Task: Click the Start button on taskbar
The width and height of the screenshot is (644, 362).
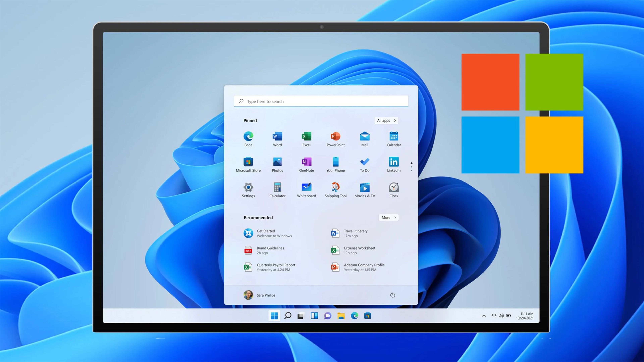Action: (274, 316)
